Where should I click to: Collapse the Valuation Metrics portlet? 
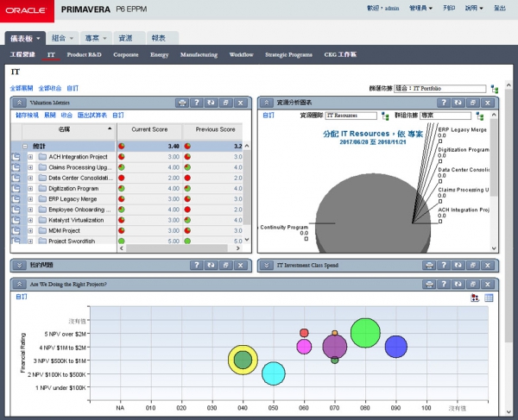pos(20,103)
